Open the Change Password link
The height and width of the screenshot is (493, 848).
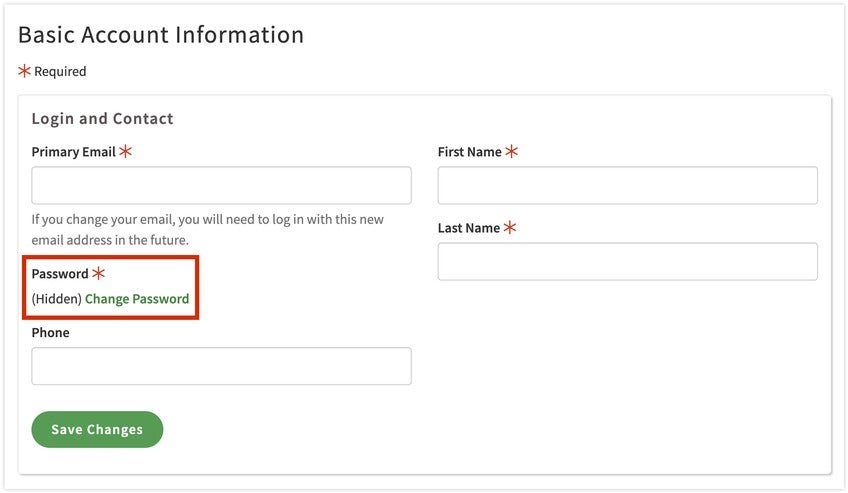click(137, 299)
